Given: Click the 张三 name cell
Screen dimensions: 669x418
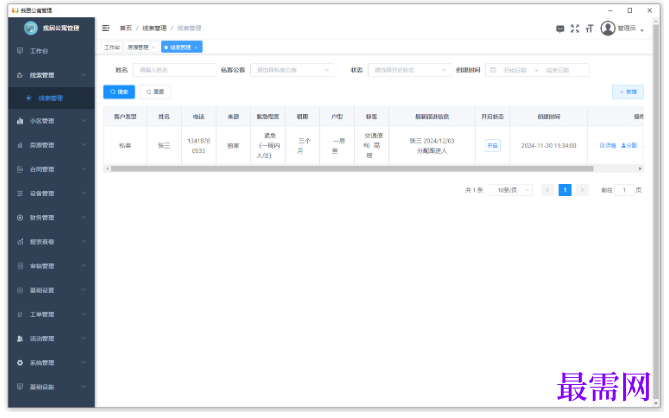Looking at the screenshot, I should (x=164, y=146).
